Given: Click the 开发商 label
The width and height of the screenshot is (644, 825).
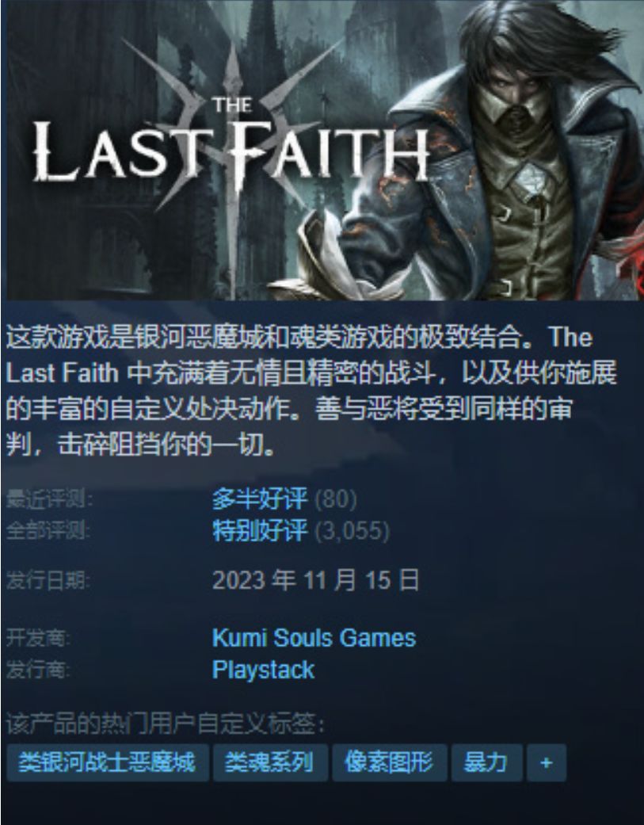Looking at the screenshot, I should (x=38, y=638).
